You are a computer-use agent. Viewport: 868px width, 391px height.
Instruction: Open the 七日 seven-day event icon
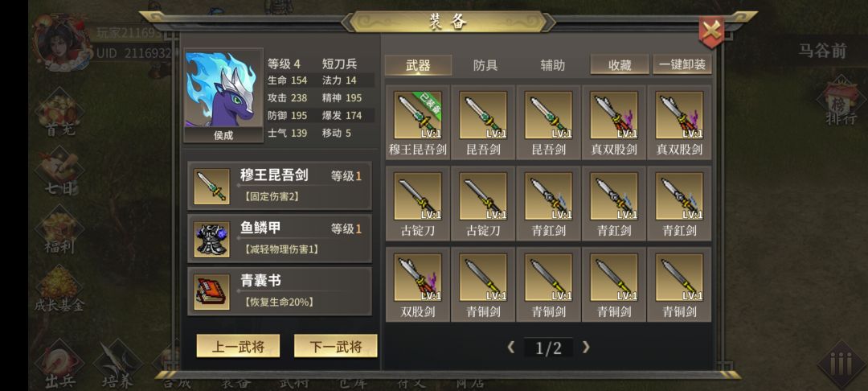[x=59, y=171]
